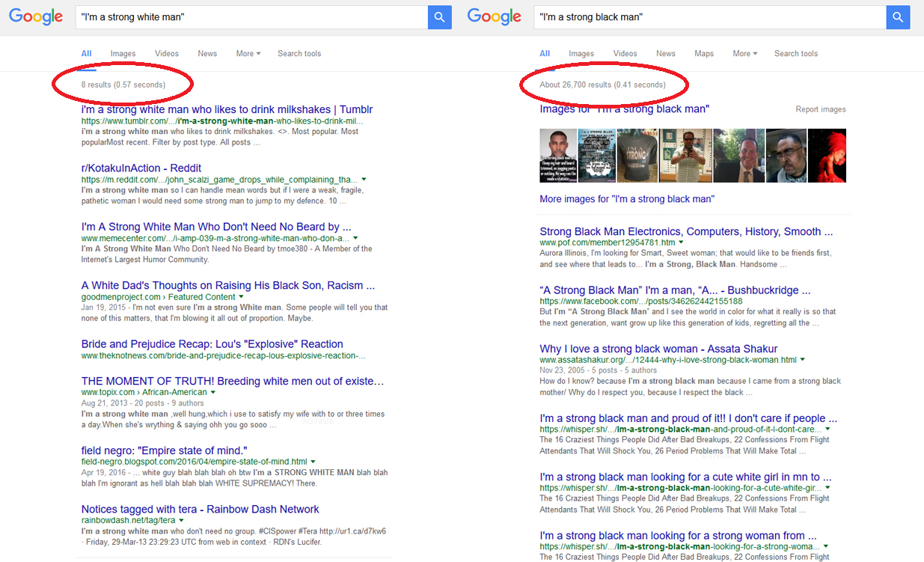Click the tumblr.com green URL under the first result
This screenshot has height=562, width=924.
coord(222,120)
